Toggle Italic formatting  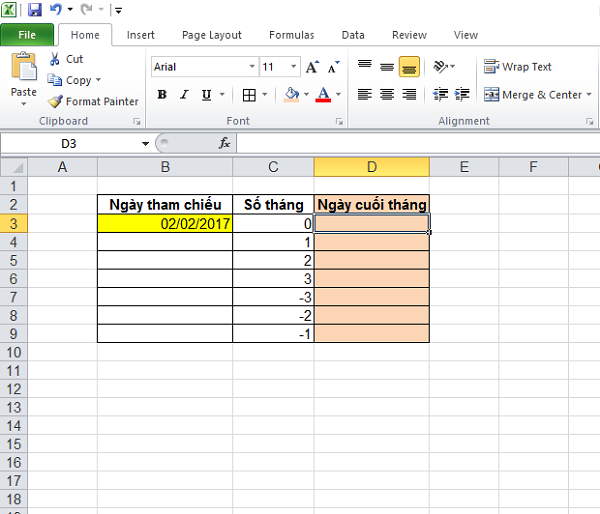tap(184, 95)
